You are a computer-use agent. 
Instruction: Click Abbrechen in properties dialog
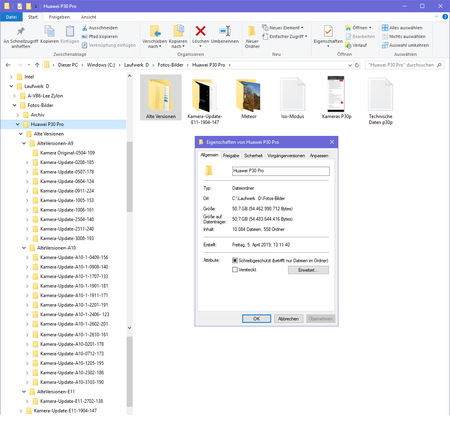click(x=288, y=319)
